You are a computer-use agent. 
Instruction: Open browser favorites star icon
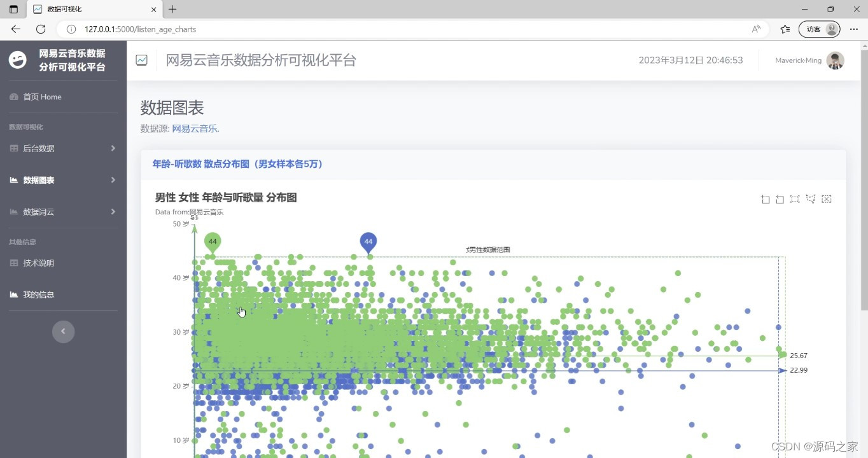[x=785, y=29]
